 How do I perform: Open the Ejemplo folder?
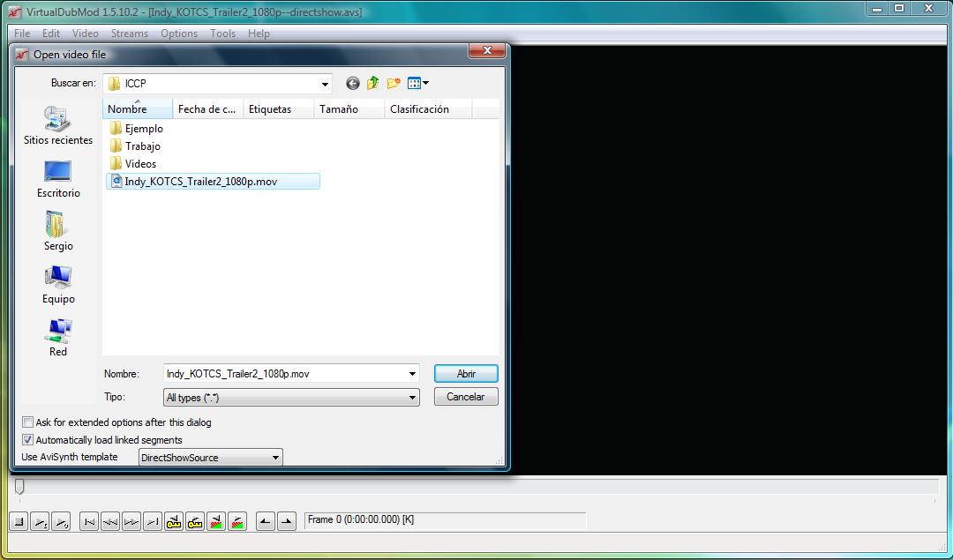[136, 128]
